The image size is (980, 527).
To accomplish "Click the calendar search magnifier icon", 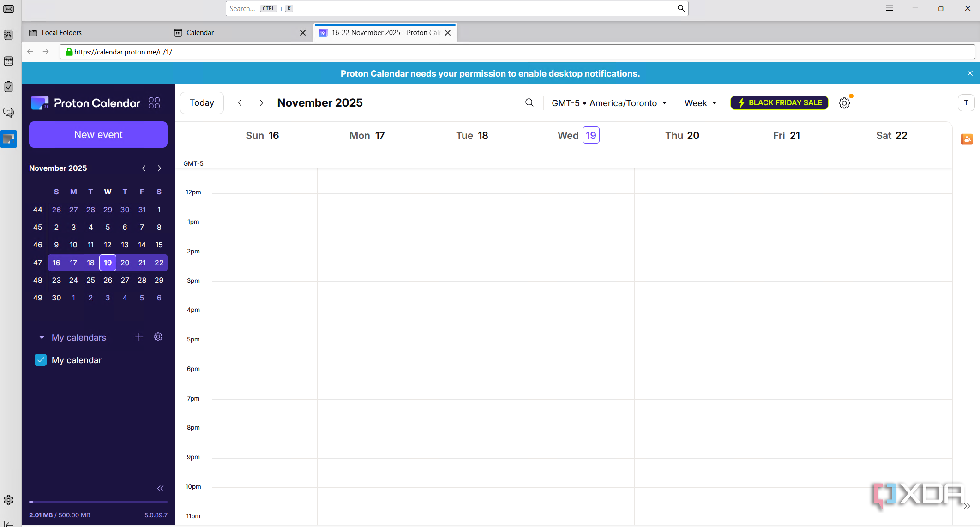I will tap(529, 103).
